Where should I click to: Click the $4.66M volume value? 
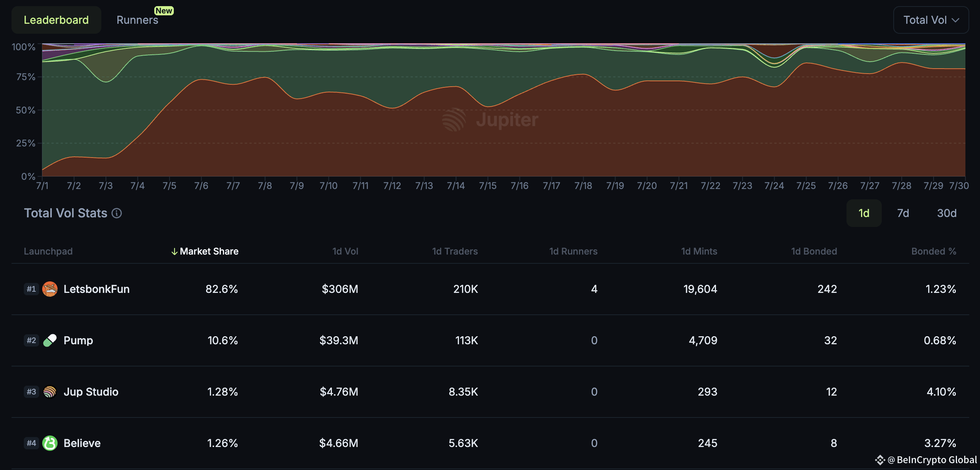339,443
